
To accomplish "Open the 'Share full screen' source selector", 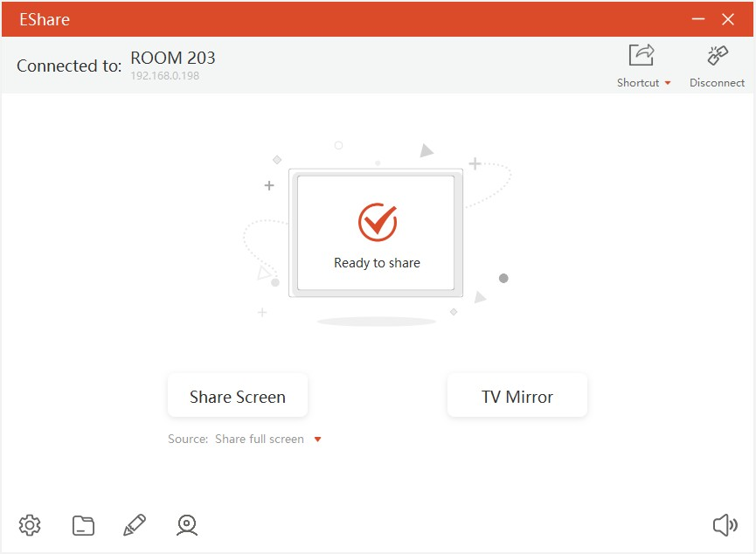I will tap(260, 440).
